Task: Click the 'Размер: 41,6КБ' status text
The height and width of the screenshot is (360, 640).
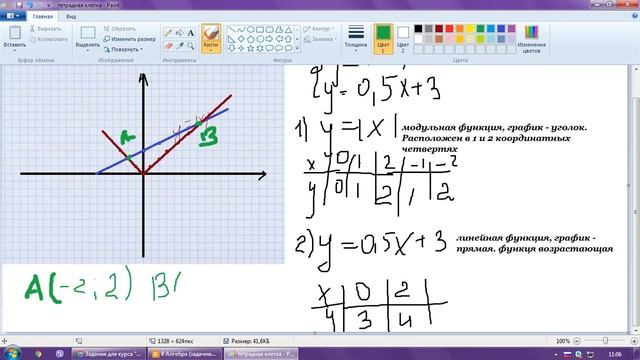Action: coord(250,341)
